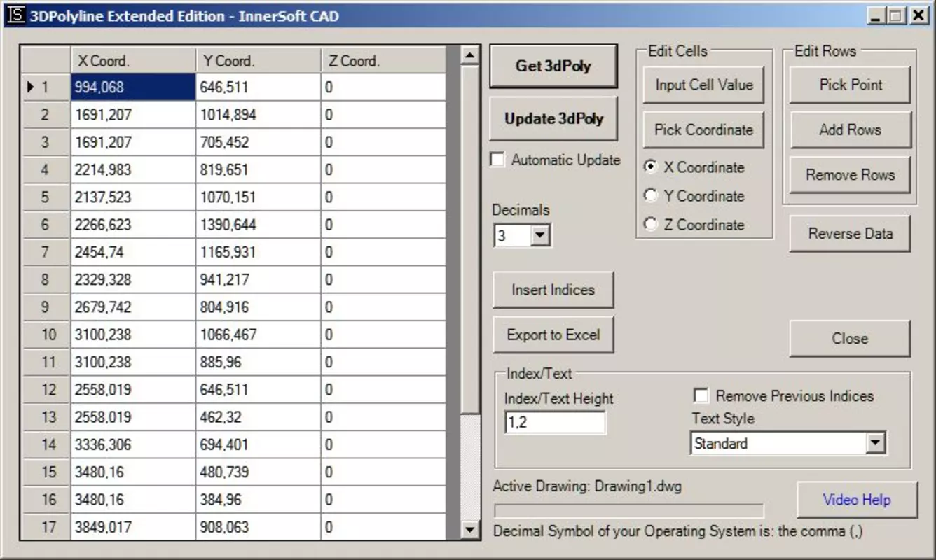The image size is (936, 560).
Task: Click cell with value 941,217
Action: pos(258,280)
